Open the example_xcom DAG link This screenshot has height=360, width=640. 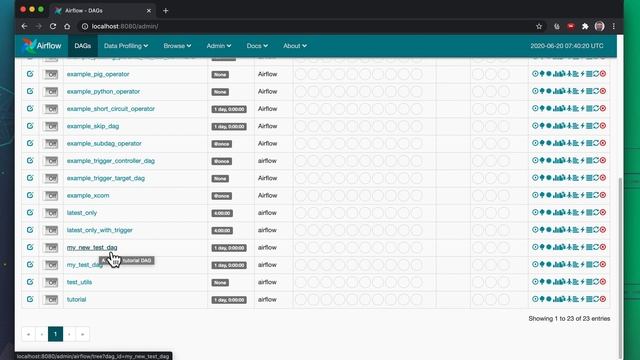[x=88, y=196]
